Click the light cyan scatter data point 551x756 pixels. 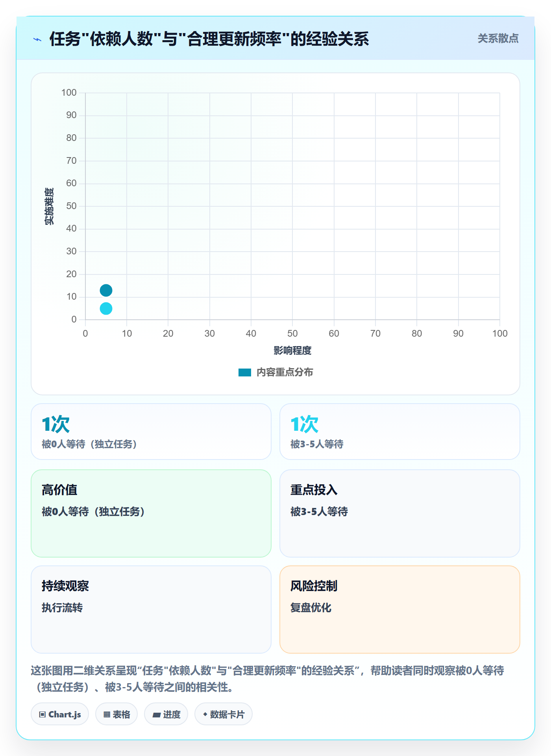coord(106,309)
